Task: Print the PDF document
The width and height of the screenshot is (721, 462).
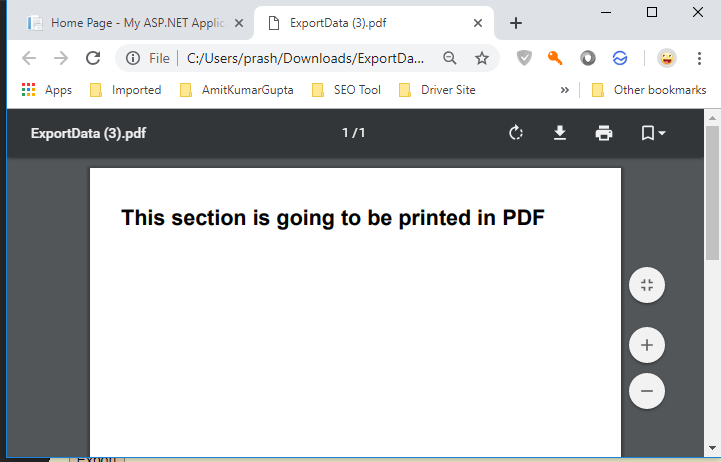Action: point(603,133)
